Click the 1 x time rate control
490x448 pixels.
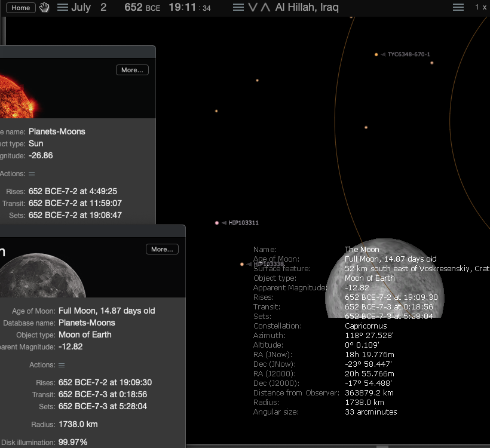(x=480, y=7)
